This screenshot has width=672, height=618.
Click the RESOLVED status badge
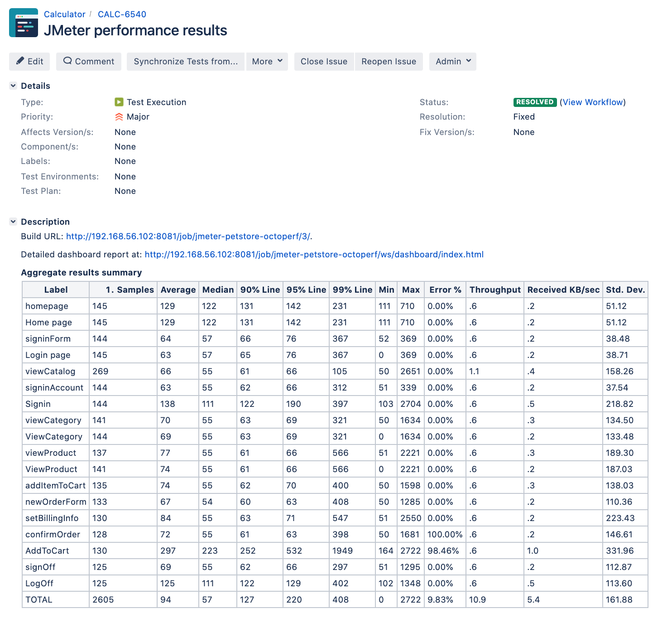(x=535, y=102)
